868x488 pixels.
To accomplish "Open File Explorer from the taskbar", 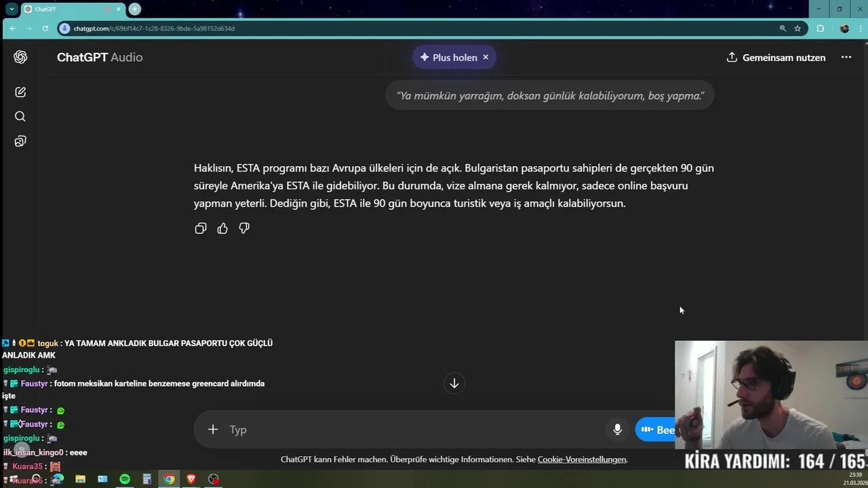I will pyautogui.click(x=80, y=479).
